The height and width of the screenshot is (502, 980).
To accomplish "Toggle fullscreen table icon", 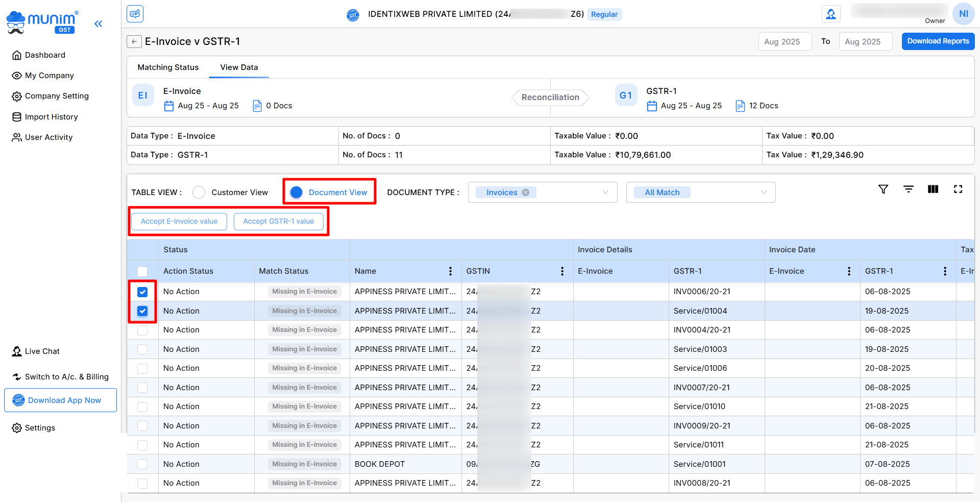I will tap(958, 189).
